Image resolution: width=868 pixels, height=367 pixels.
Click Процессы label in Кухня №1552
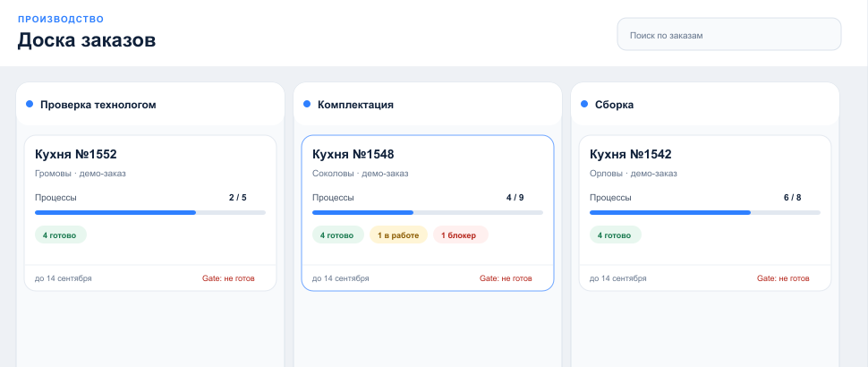(x=55, y=198)
